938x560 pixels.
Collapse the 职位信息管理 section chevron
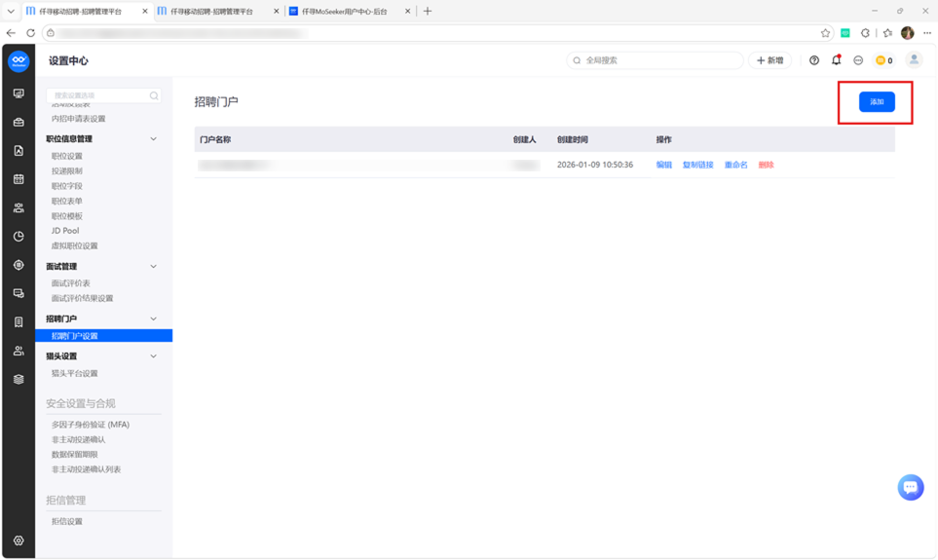(x=153, y=139)
